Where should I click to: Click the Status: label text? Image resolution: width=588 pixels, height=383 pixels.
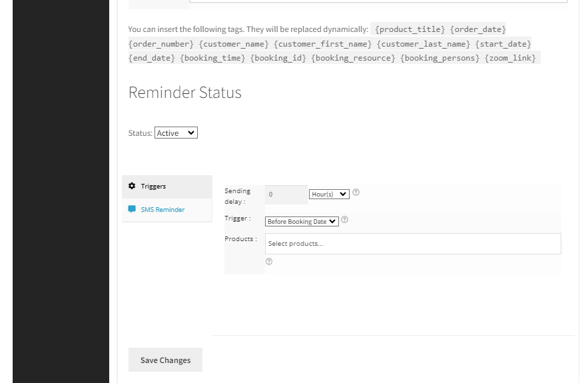pos(141,133)
